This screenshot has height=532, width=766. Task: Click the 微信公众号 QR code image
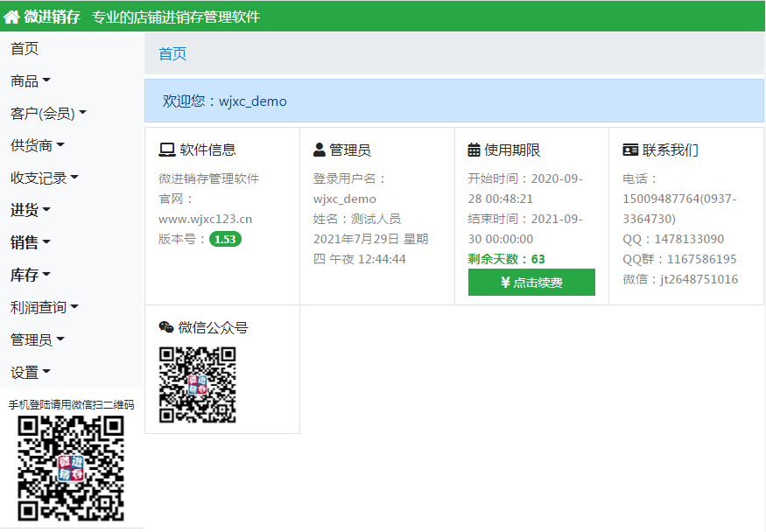tap(197, 385)
